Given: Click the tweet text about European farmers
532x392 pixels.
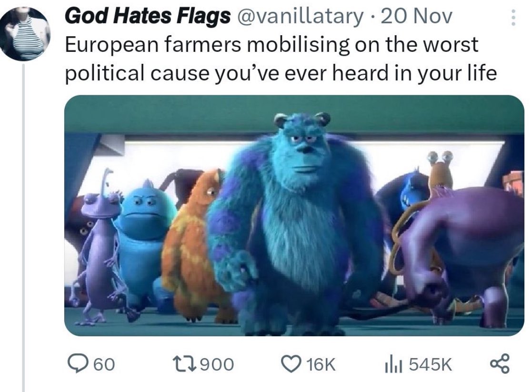Looking at the screenshot, I should point(281,59).
